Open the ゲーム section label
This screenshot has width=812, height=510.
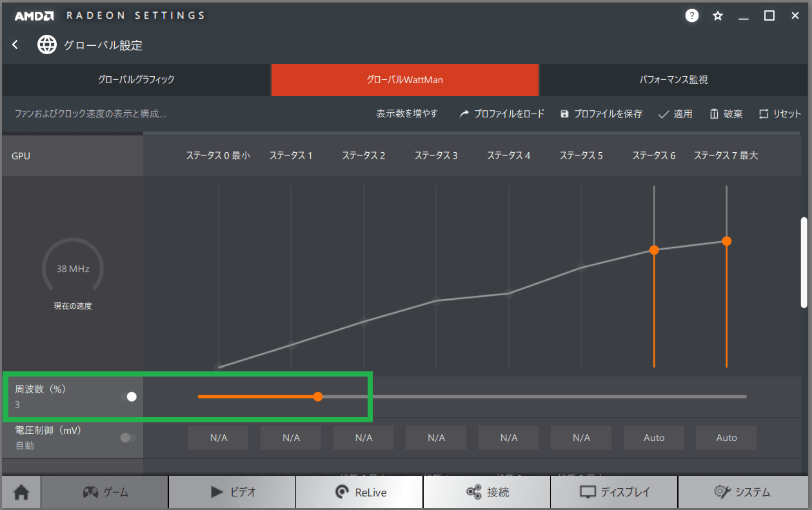coord(116,493)
